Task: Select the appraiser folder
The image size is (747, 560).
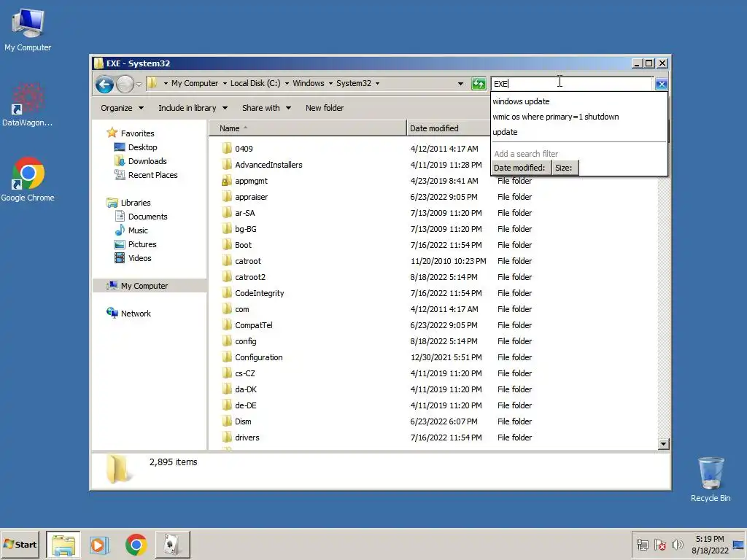Action: coord(251,197)
